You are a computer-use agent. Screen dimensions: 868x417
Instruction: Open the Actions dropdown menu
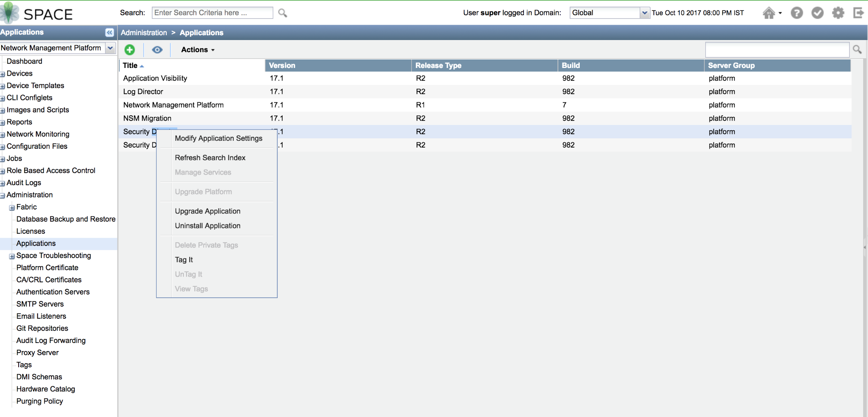pyautogui.click(x=198, y=50)
